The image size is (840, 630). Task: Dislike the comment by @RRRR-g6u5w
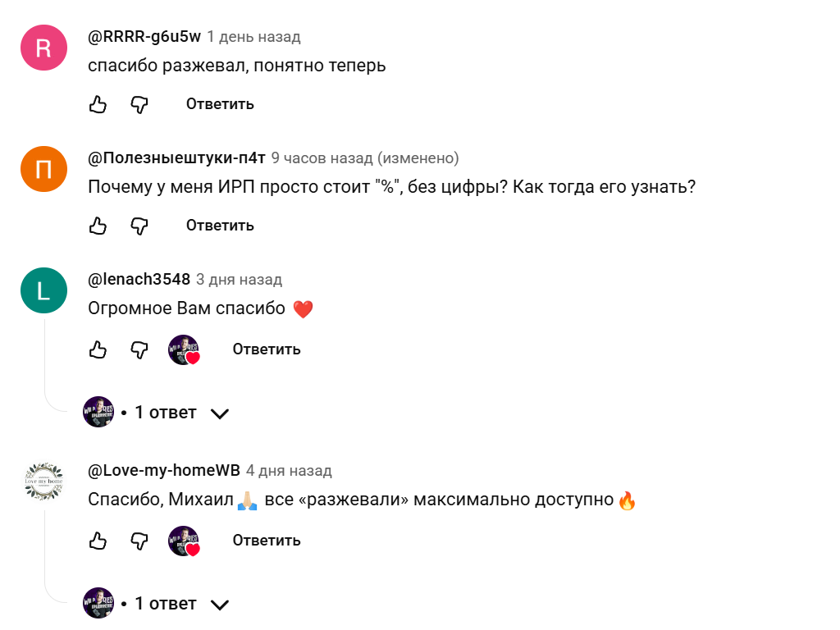point(140,104)
